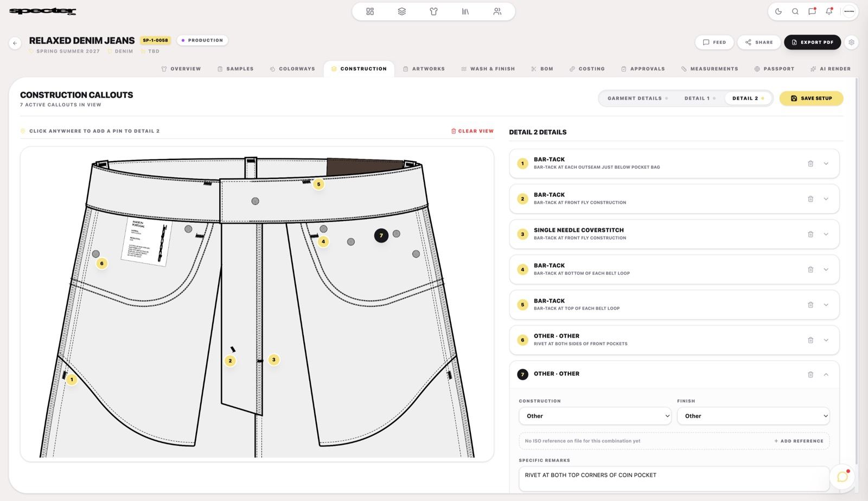868x501 pixels.
Task: Open the Finish dropdown set to Other
Action: [x=754, y=416]
